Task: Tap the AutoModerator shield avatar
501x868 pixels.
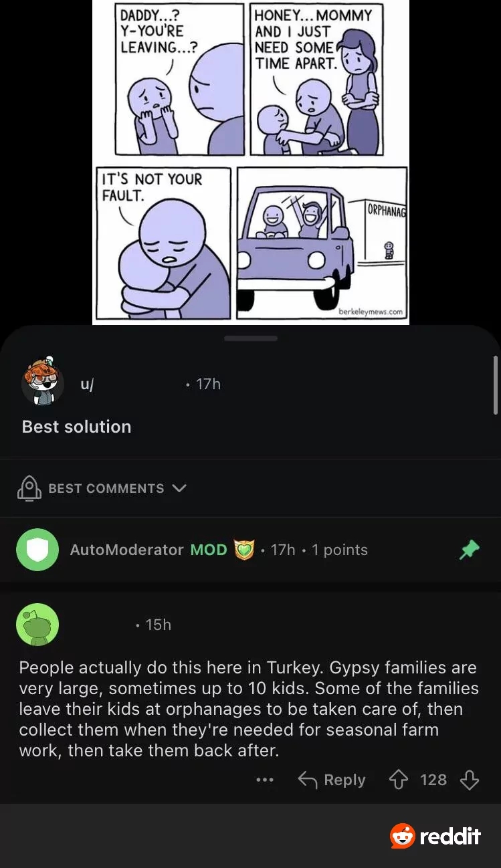Action: [x=37, y=550]
